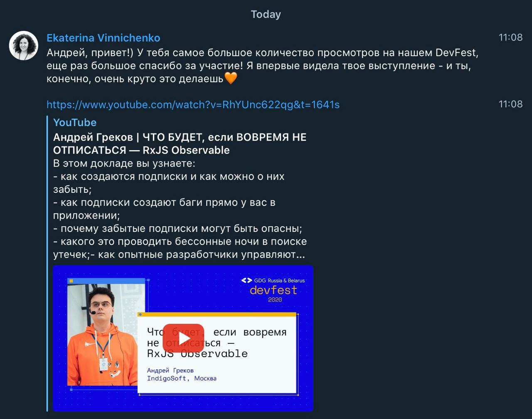Open the youtube.com video link

tap(193, 104)
